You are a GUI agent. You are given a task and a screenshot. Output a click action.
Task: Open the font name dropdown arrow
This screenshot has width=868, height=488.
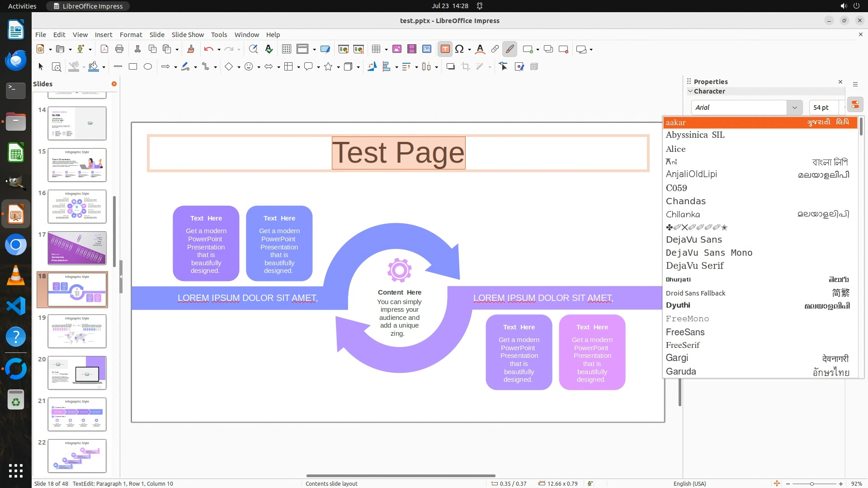pyautogui.click(x=794, y=108)
